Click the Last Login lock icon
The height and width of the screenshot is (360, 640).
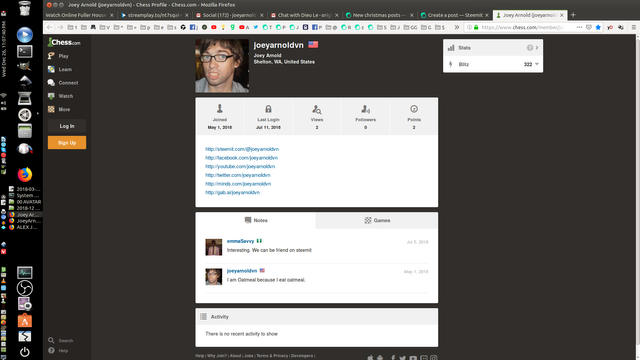click(x=268, y=109)
